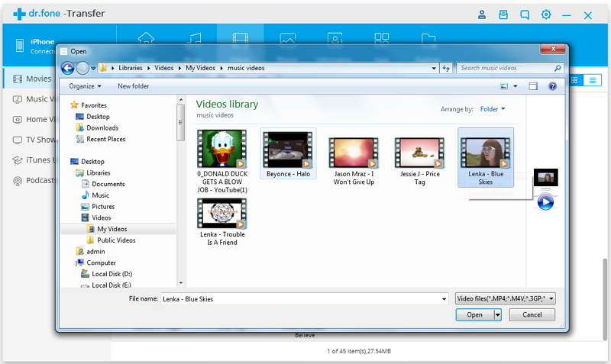This screenshot has height=364, width=611.
Task: Click My Videos in the address path
Action: [x=200, y=68]
